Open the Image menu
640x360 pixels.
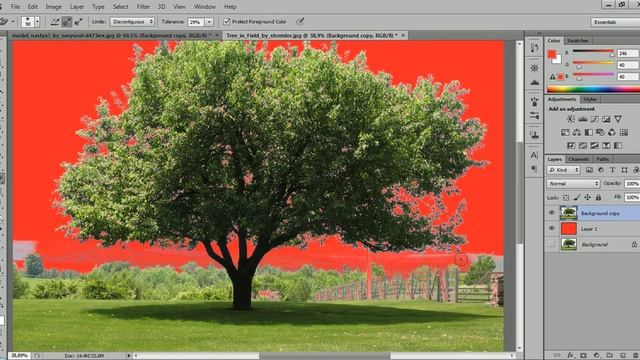tap(53, 7)
